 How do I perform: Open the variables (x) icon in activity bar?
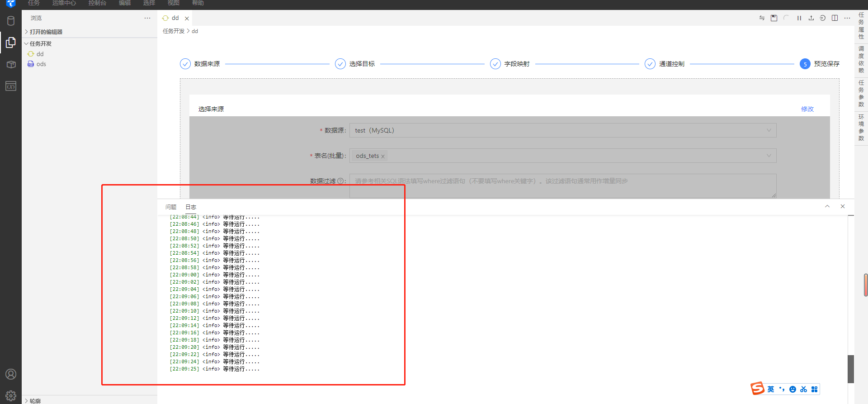point(11,86)
